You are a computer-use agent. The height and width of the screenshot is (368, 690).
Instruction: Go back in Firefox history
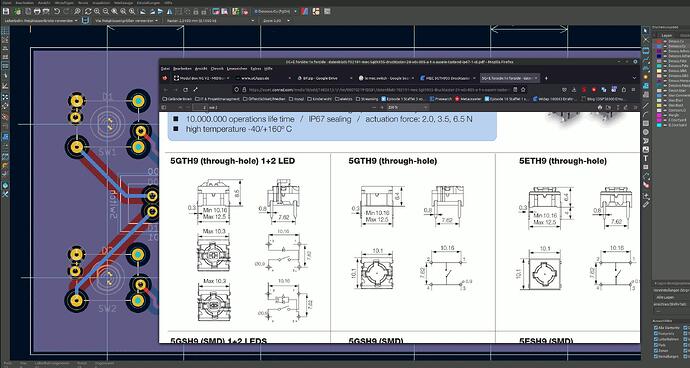166,90
